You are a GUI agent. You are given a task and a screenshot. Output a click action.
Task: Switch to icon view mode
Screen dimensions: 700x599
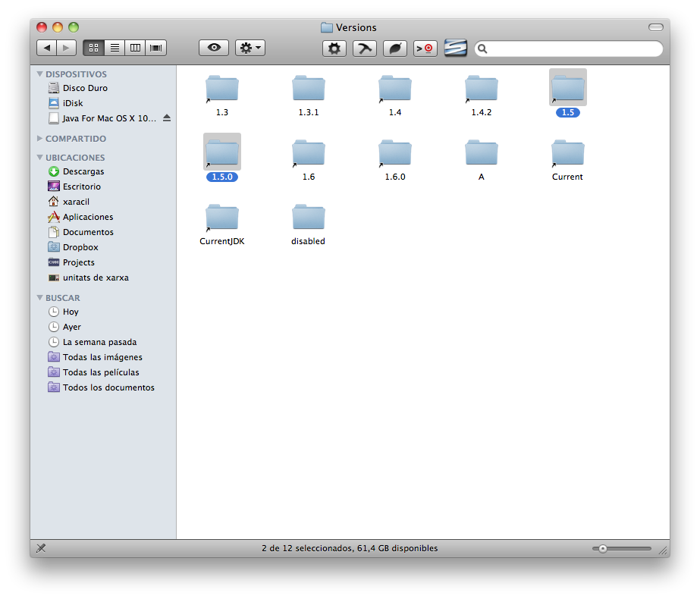click(94, 48)
